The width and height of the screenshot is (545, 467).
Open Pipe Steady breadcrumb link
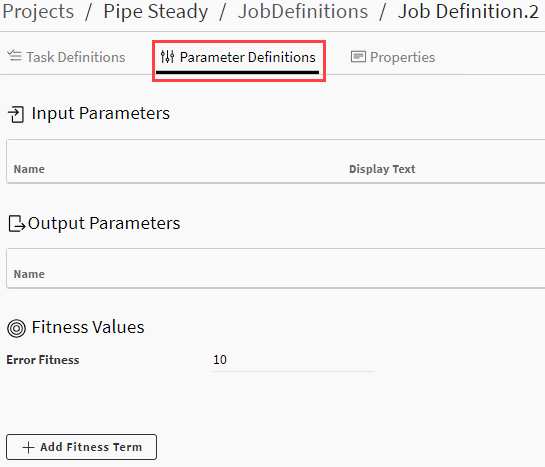pos(156,11)
